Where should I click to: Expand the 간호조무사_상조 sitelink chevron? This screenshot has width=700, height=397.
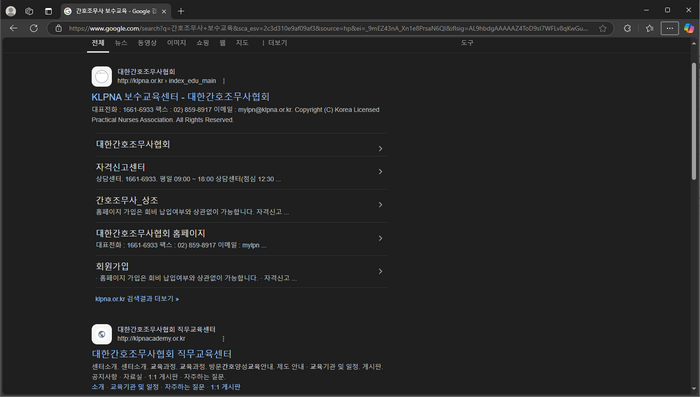tap(380, 205)
